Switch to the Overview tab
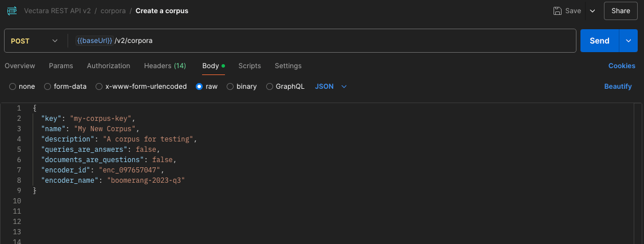Viewport: 644px width, 244px height. coord(20,66)
